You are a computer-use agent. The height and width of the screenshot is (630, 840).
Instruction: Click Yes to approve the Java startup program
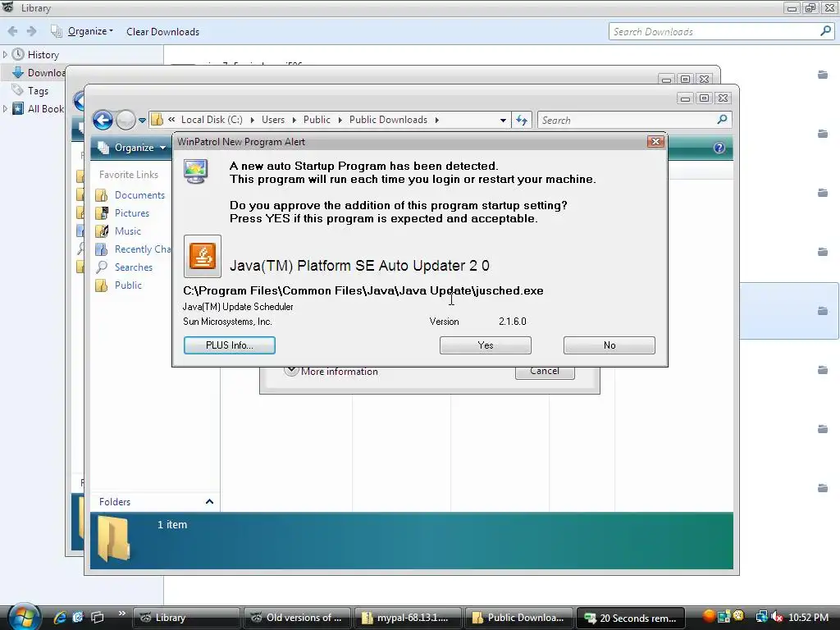[x=486, y=345]
